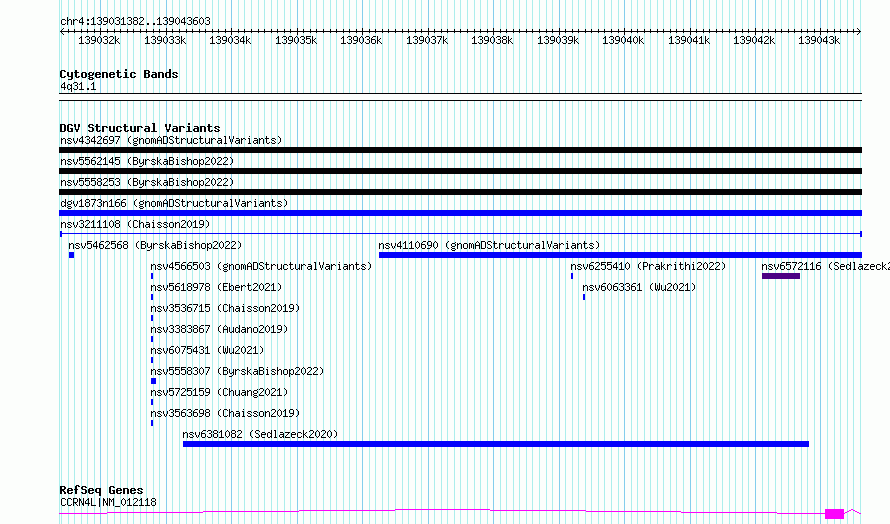Click Cytogenetic Bands track title
The image size is (890, 524).
pos(119,74)
